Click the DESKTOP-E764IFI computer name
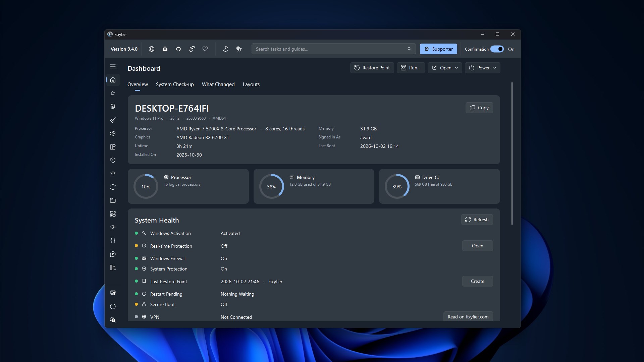 (x=172, y=108)
